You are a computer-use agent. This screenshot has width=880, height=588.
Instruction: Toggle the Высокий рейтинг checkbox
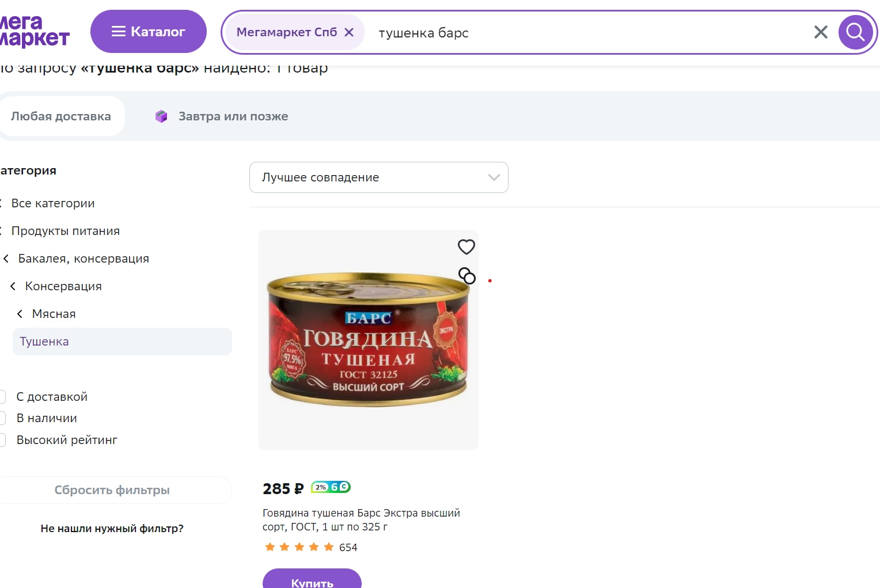(x=2, y=440)
